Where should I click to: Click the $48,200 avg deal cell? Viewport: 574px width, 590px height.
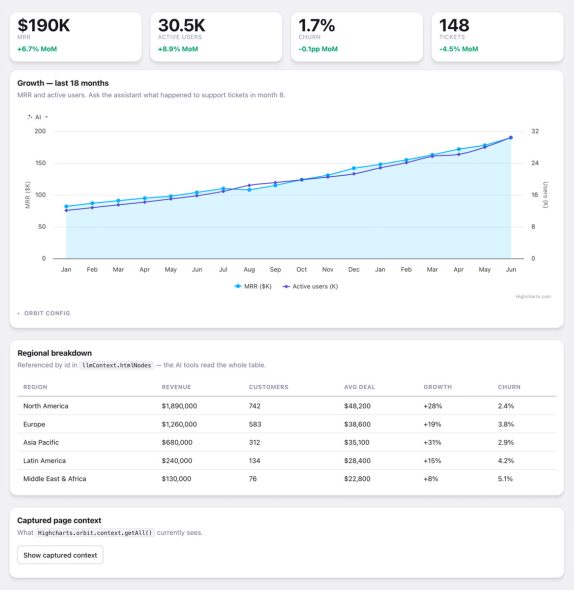tap(357, 406)
